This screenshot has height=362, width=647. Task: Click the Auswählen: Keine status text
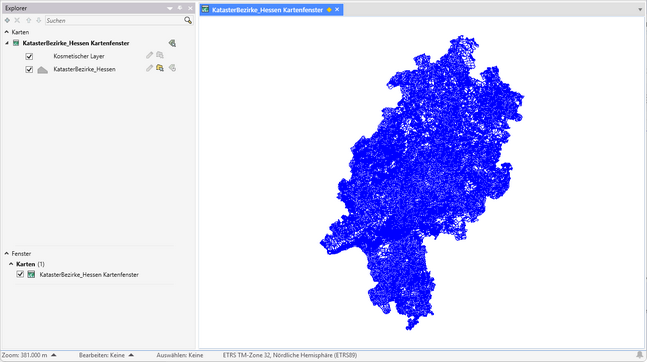[179, 355]
